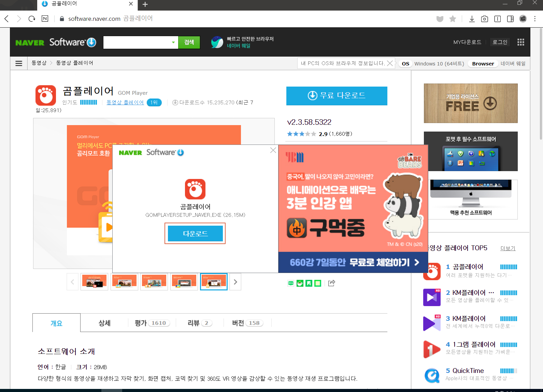Click 네이버 웨일 promo text link
This screenshot has height=392, width=543.
pyautogui.click(x=239, y=46)
